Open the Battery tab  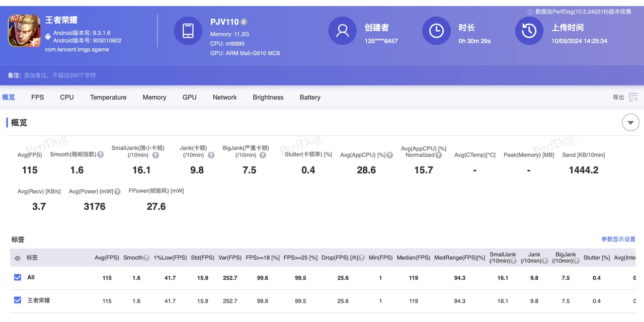coord(310,97)
